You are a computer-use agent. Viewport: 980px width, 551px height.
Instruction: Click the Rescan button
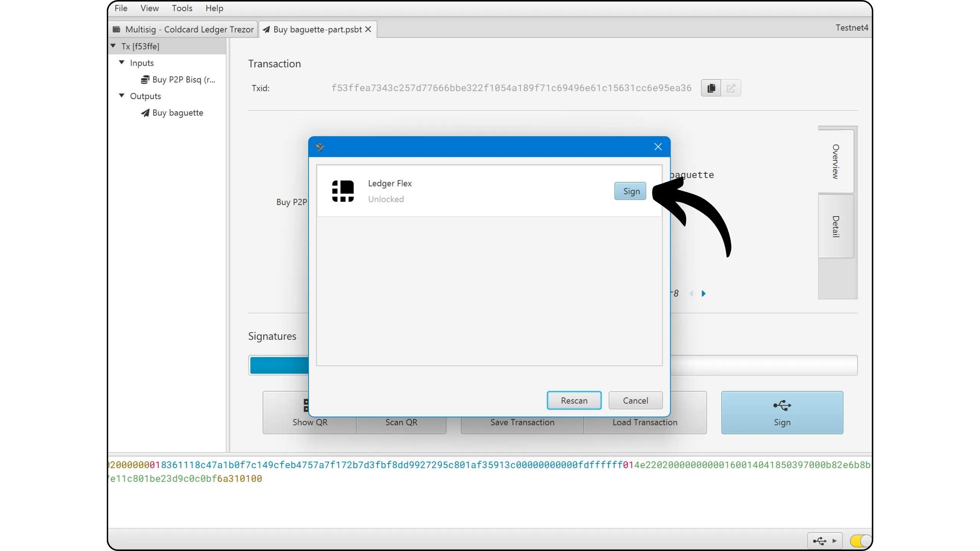(574, 400)
